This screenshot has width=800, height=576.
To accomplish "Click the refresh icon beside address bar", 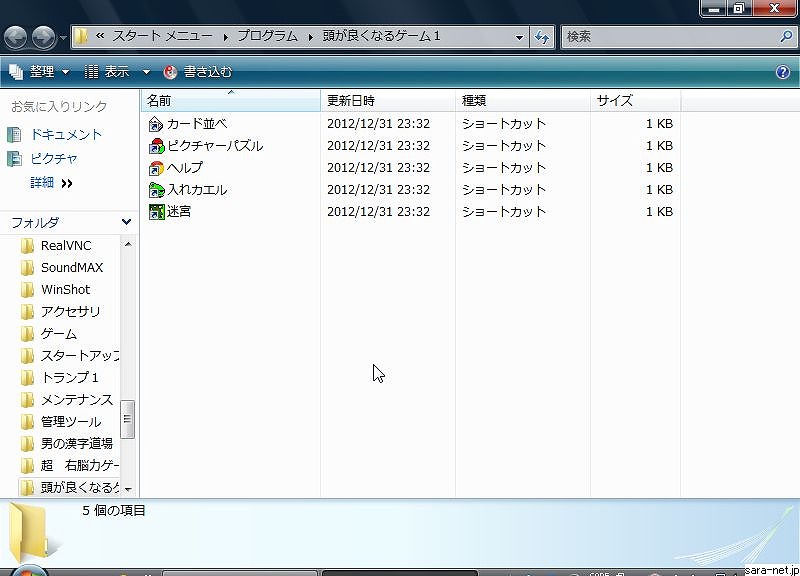I will click(x=543, y=37).
